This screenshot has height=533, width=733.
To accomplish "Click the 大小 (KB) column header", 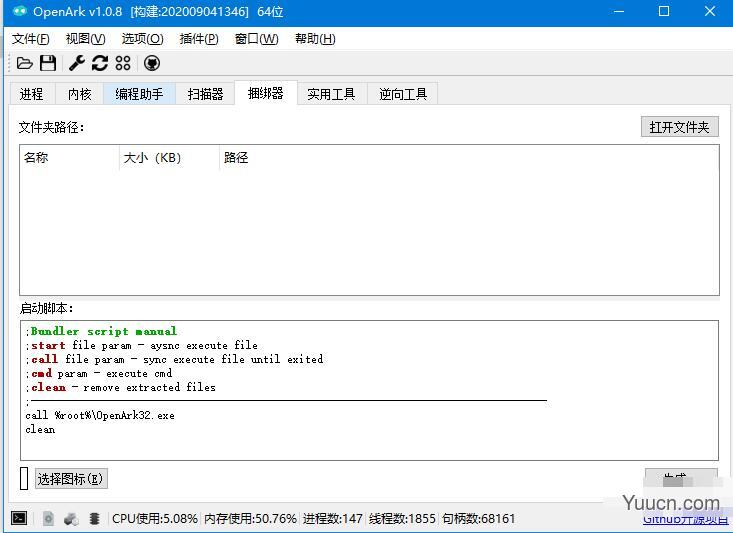I will coord(169,158).
